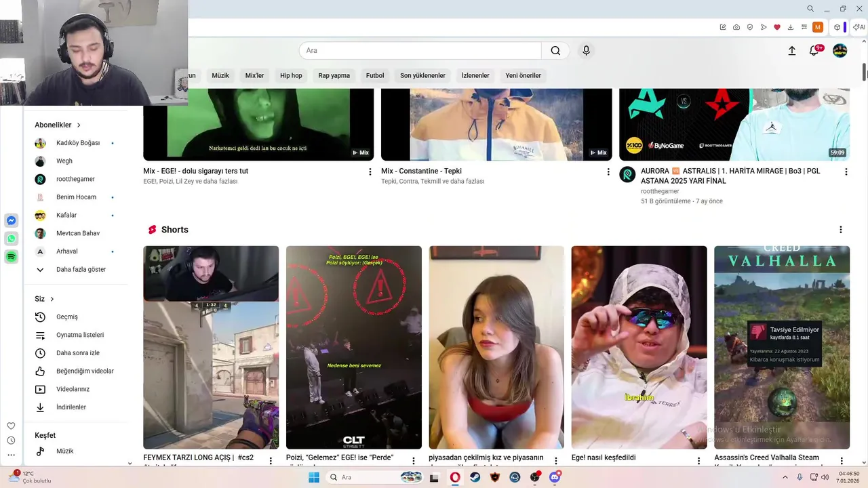The width and height of the screenshot is (868, 488).
Task: Play the Poizi Gelemez short thumbnail
Action: [354, 347]
